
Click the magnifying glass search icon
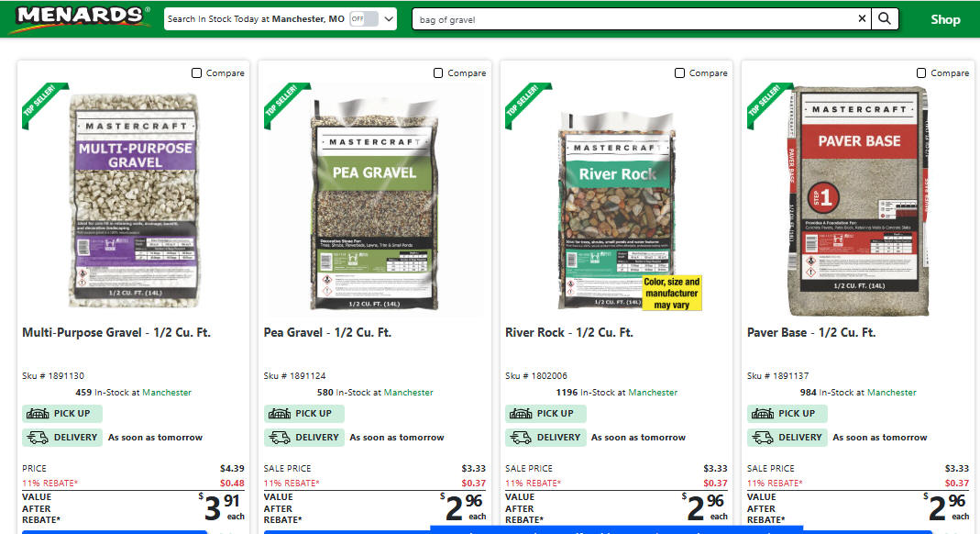click(x=885, y=18)
